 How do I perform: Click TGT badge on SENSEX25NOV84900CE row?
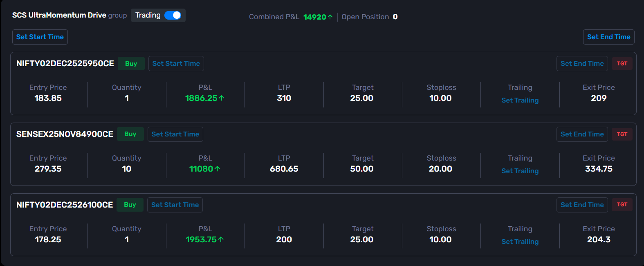(x=622, y=134)
